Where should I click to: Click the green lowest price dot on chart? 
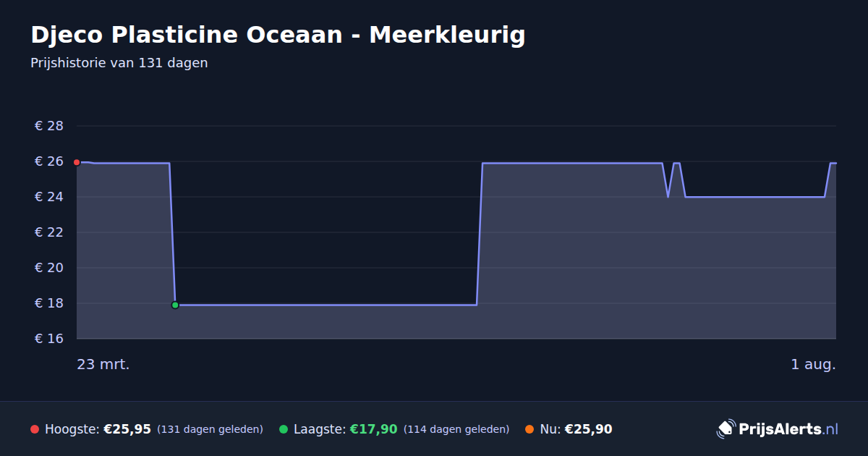pyautogui.click(x=175, y=305)
